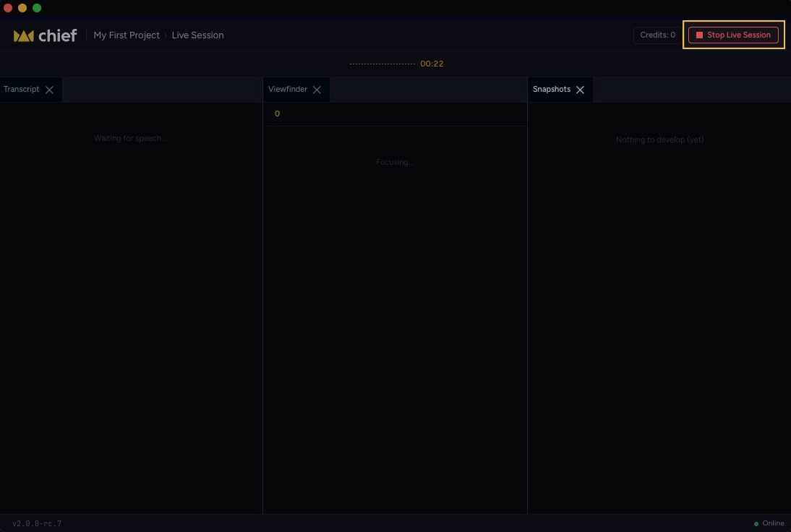Select the Snapshots tab
Viewport: 791px width, 532px height.
[x=552, y=89]
